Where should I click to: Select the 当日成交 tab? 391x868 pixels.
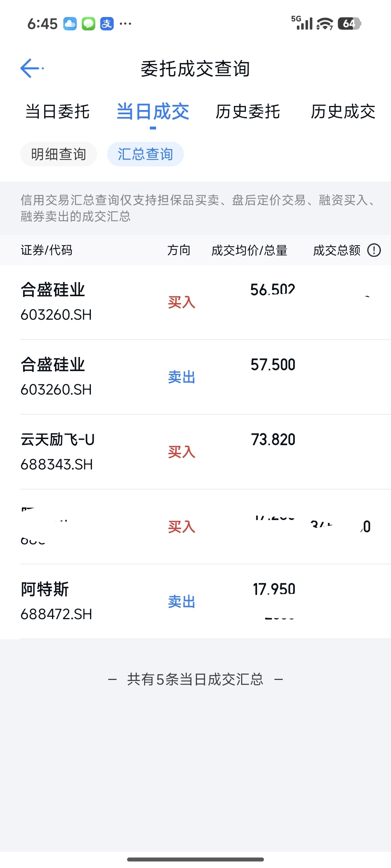click(x=153, y=111)
